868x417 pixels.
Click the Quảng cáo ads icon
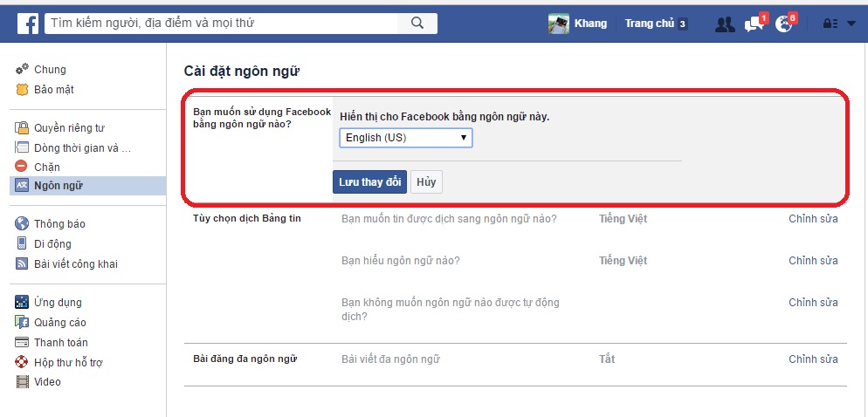22,322
